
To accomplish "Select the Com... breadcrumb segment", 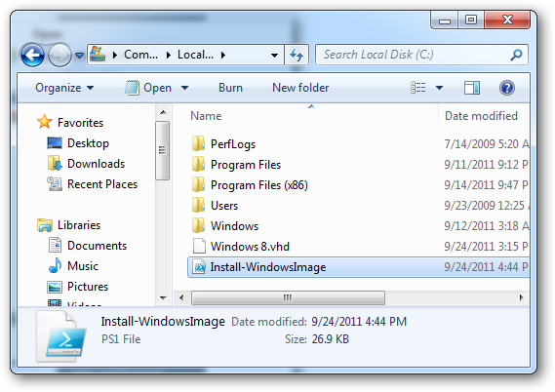I will coord(140,55).
